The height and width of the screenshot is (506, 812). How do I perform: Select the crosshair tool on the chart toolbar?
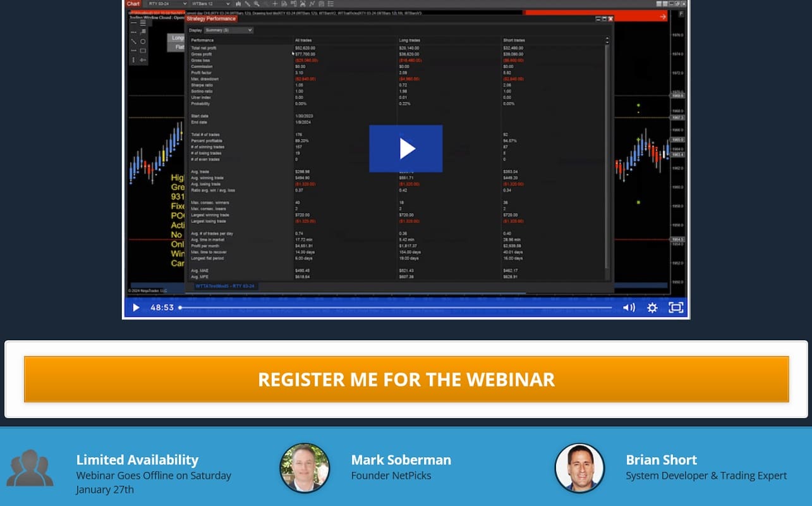click(x=275, y=4)
